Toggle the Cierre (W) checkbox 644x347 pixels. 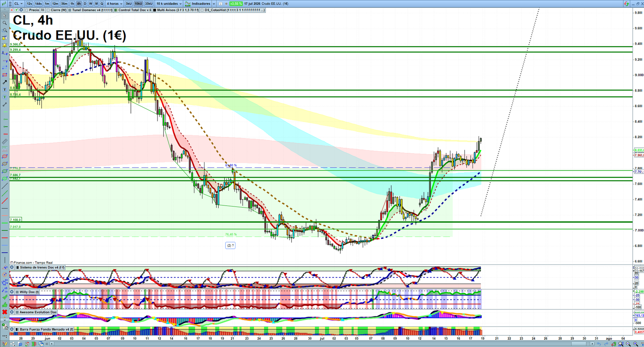(x=48, y=10)
